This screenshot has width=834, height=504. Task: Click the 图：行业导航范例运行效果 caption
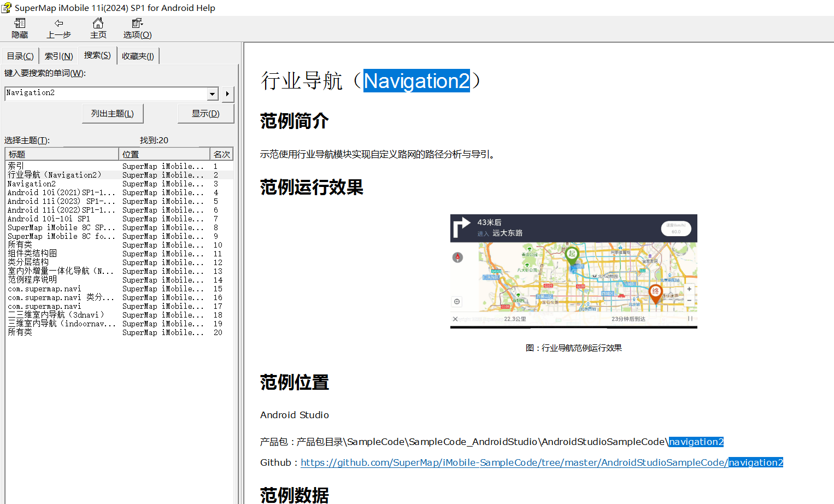click(x=574, y=348)
